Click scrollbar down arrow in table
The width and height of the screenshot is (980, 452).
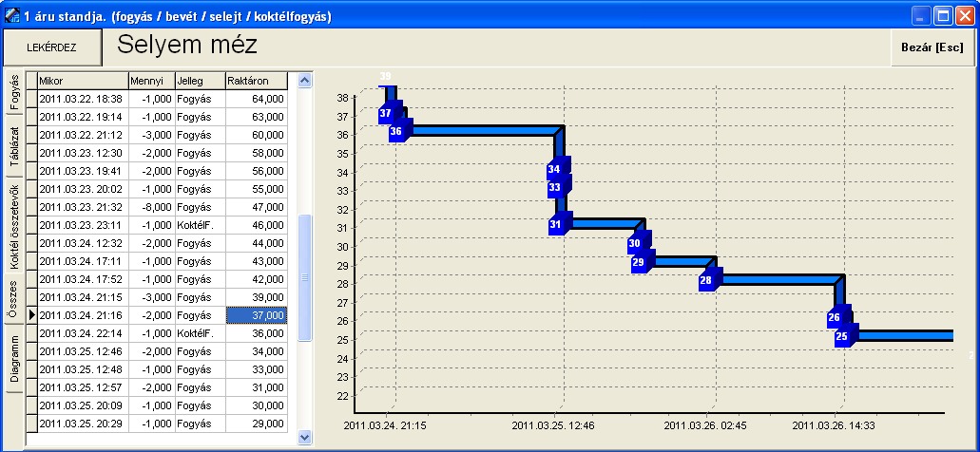tap(304, 437)
